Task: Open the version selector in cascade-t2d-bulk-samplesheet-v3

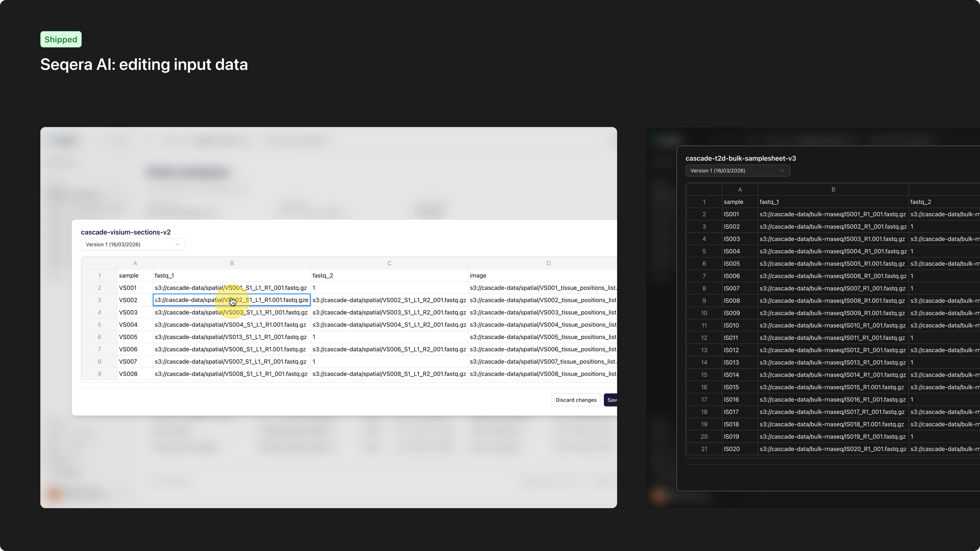Action: point(737,170)
